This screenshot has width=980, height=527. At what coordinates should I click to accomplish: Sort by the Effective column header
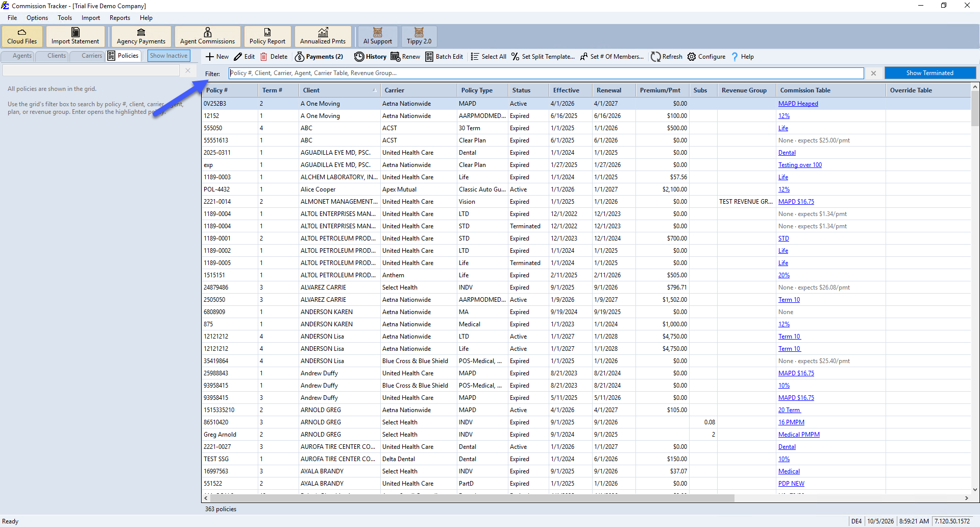[x=570, y=90]
